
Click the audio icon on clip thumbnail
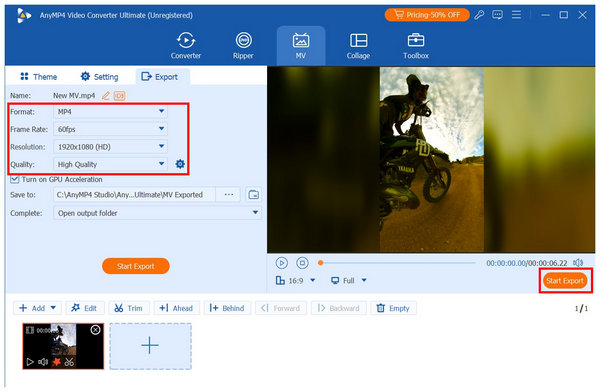(43, 361)
